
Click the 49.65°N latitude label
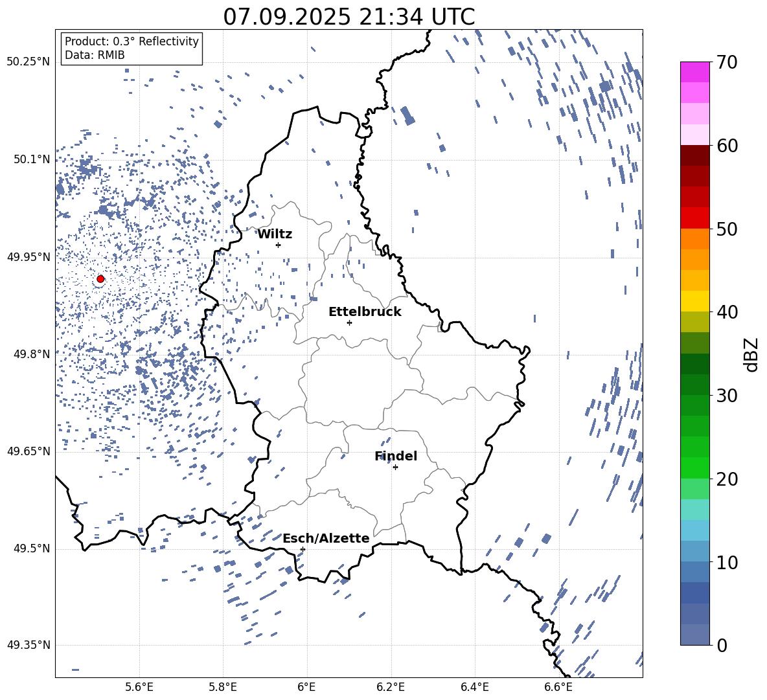pos(29,451)
